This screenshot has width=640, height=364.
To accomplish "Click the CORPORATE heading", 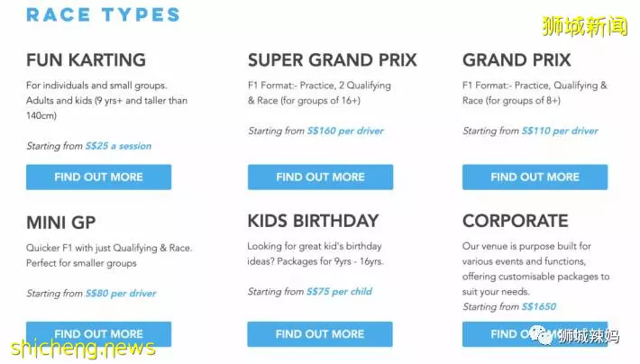I will [515, 221].
